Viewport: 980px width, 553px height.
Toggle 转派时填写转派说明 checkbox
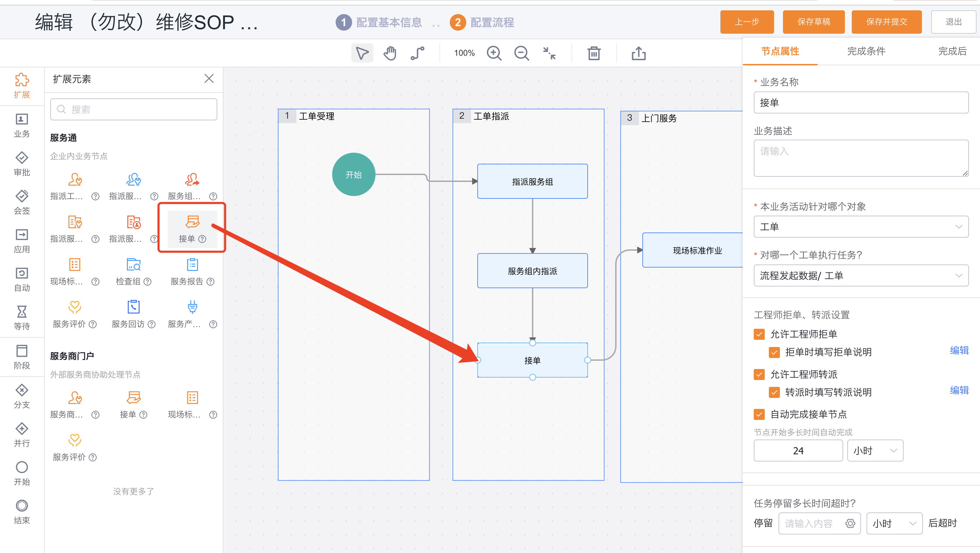click(x=774, y=392)
